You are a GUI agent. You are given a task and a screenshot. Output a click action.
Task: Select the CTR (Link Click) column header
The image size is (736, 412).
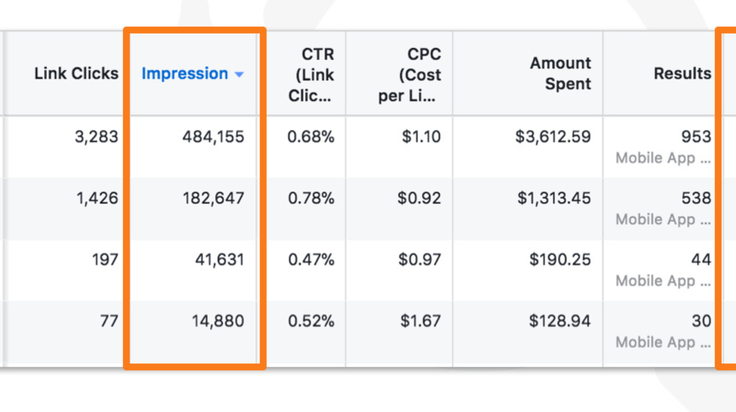(311, 75)
